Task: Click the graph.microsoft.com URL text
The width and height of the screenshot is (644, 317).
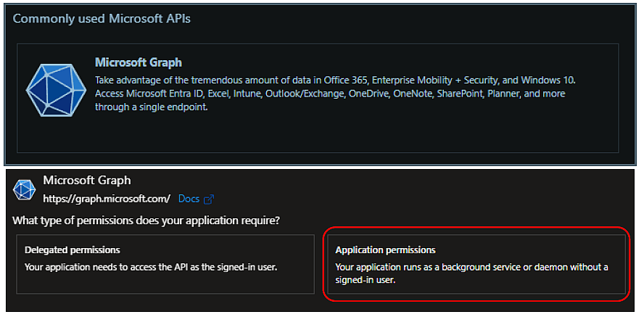Action: (x=107, y=198)
